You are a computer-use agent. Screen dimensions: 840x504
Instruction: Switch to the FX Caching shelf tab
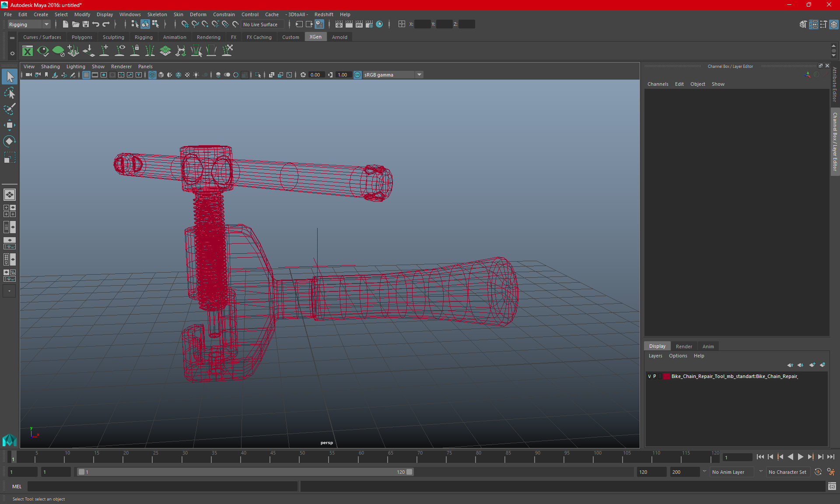(259, 37)
